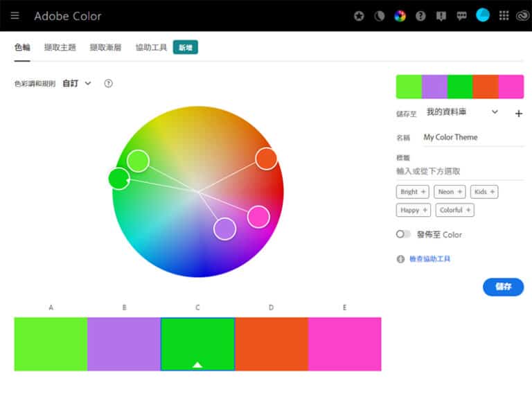The width and height of the screenshot is (532, 399).
Task: Toggle the 發佈至 Color switch
Action: tap(403, 234)
